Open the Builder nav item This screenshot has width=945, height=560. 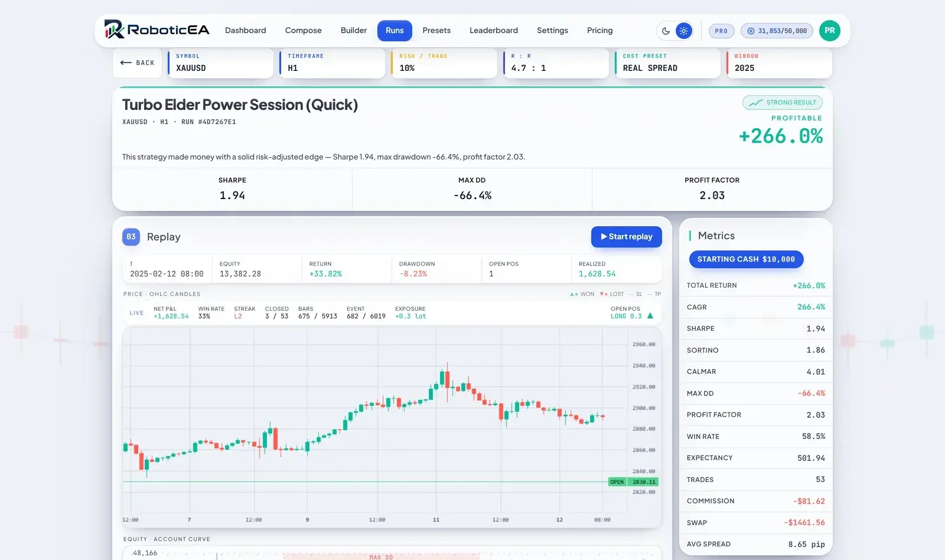click(x=353, y=30)
